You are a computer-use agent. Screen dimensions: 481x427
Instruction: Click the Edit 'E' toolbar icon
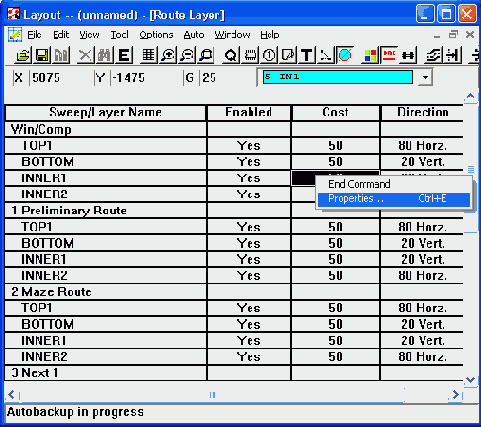124,55
